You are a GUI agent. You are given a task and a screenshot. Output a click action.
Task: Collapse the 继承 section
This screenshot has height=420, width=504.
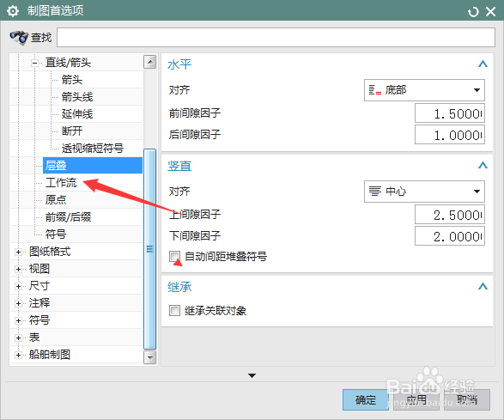[483, 286]
